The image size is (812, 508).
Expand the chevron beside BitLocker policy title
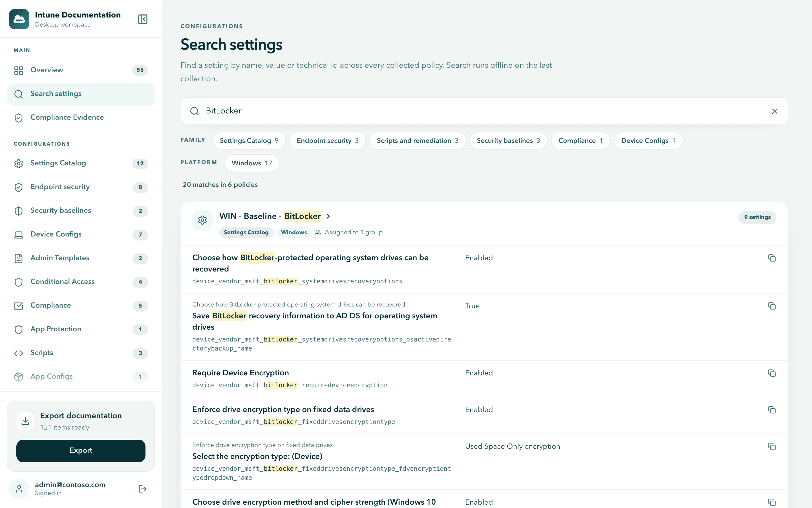pyautogui.click(x=328, y=216)
